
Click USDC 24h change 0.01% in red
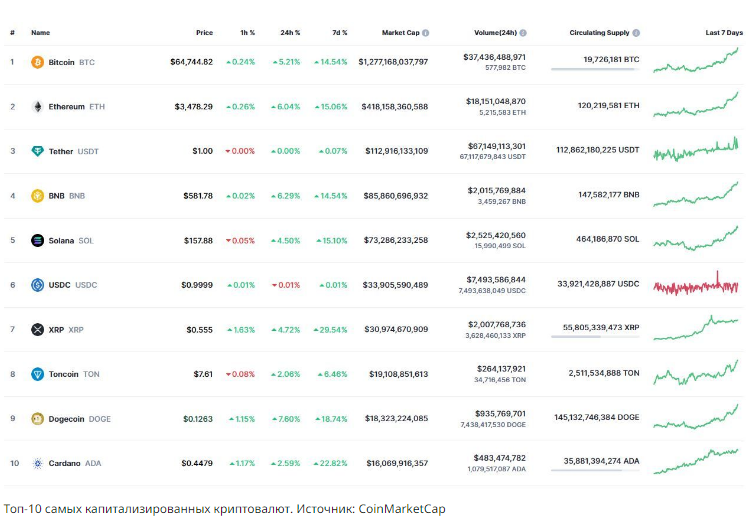point(286,285)
